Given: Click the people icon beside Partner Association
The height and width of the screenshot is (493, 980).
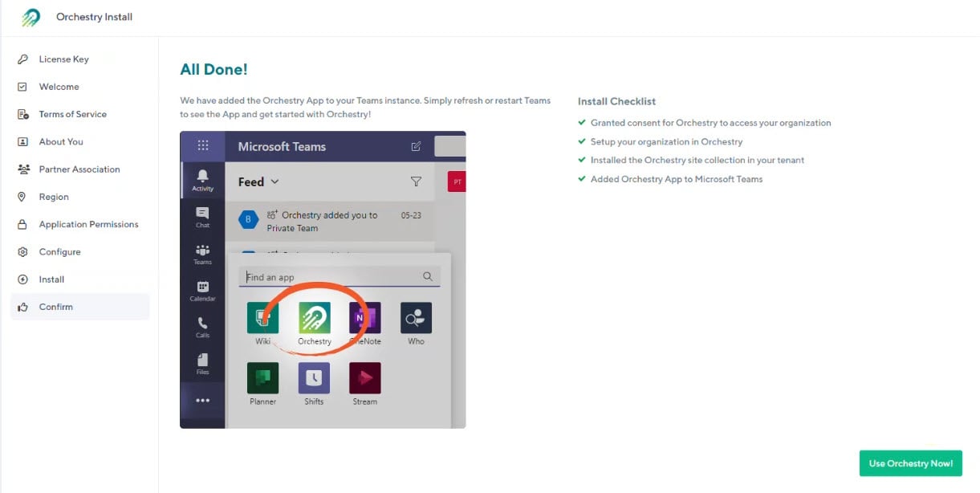Looking at the screenshot, I should (x=22, y=169).
